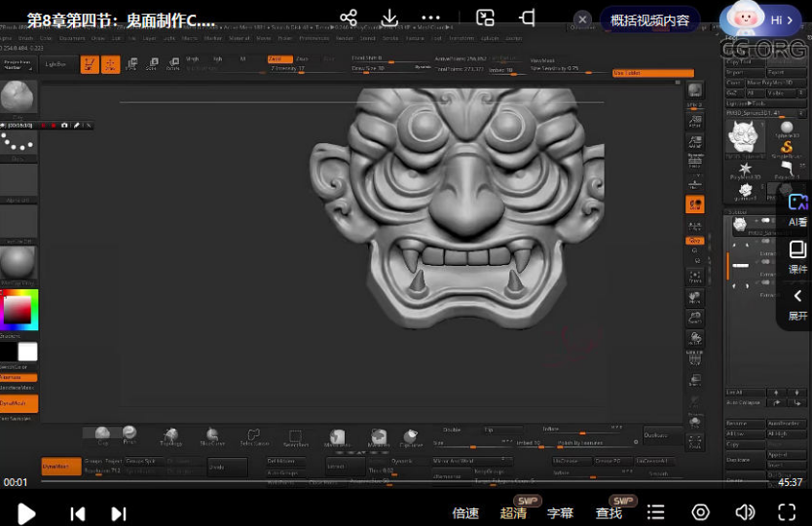Viewport: 812px width, 526px height.
Task: Open the Document menu
Action: click(x=72, y=38)
